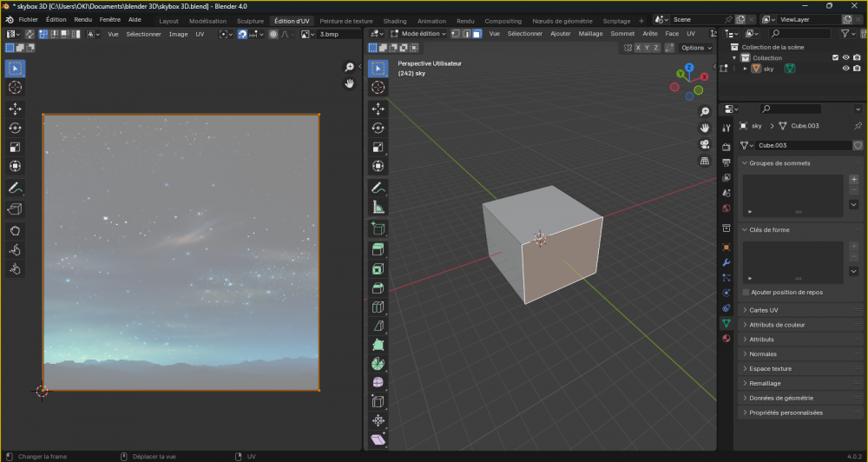
Task: Open the World properties tab
Action: click(727, 208)
